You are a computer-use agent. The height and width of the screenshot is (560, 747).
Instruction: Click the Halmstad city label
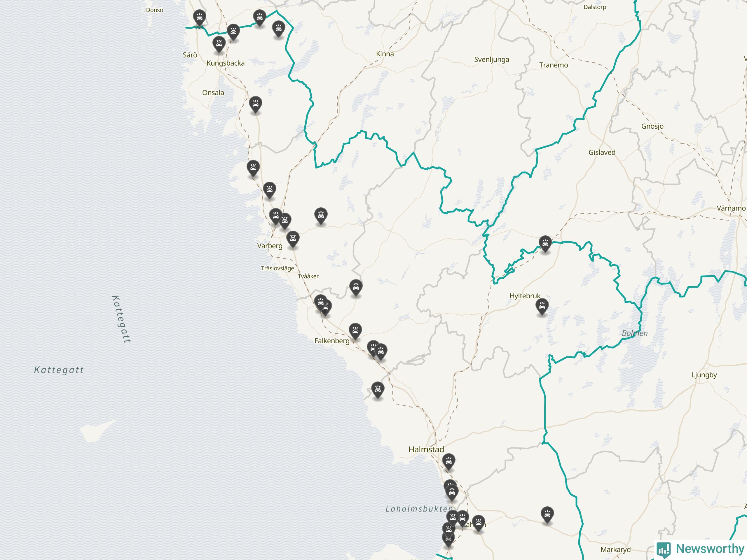[x=426, y=449]
